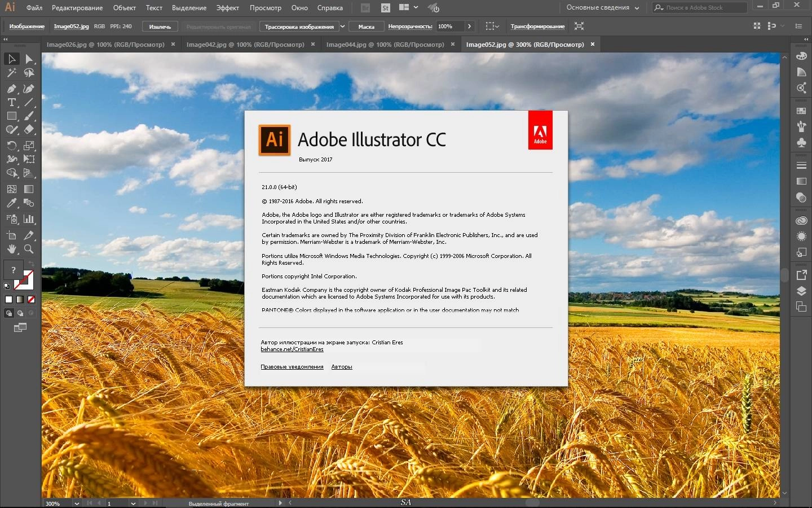The height and width of the screenshot is (508, 812).
Task: Select the Slice tool
Action: click(x=29, y=235)
